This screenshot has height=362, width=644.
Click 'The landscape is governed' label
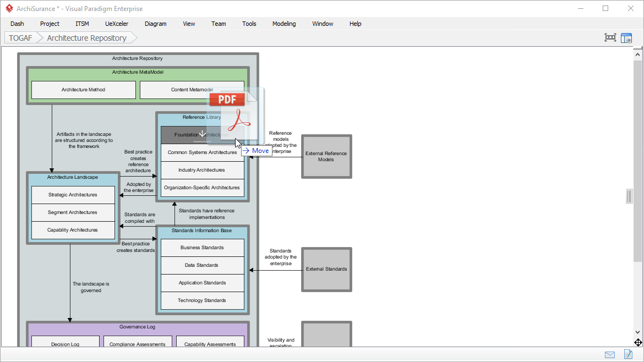pos(91,287)
